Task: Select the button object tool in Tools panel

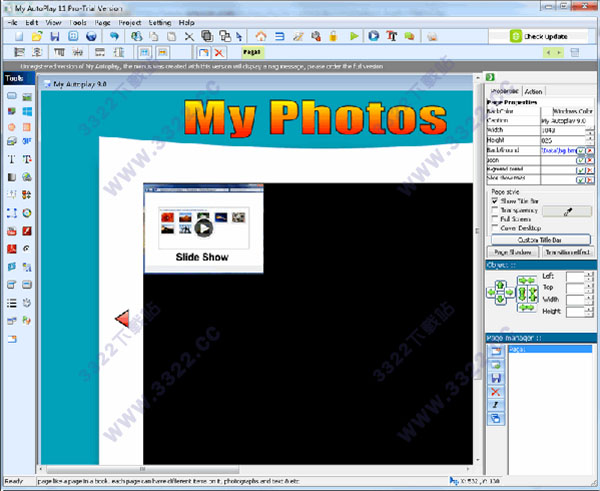Action: (x=12, y=96)
